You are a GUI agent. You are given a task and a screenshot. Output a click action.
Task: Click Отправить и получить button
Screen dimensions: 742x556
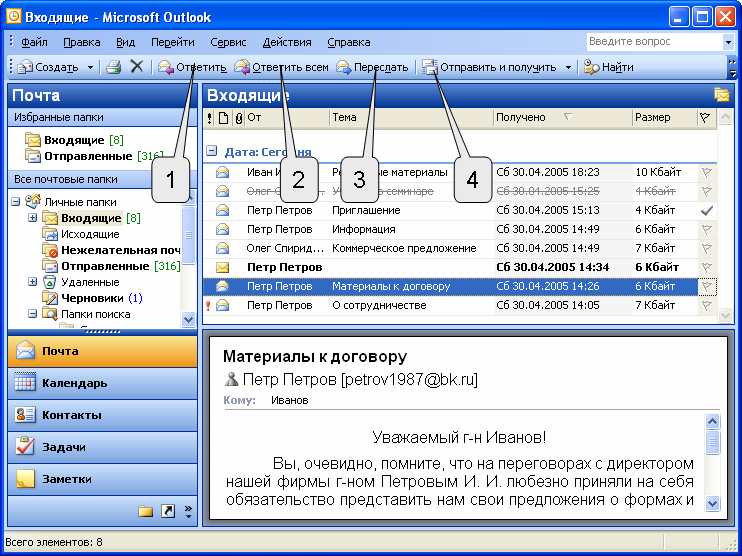489,67
